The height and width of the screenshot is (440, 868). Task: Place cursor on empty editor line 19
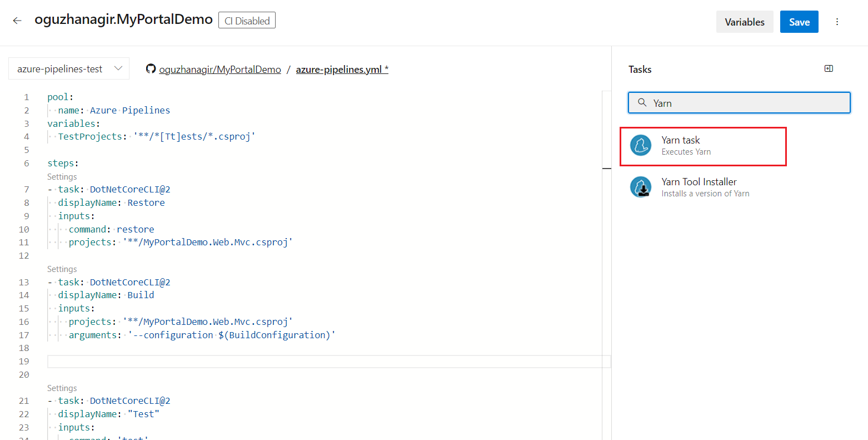[x=329, y=362]
